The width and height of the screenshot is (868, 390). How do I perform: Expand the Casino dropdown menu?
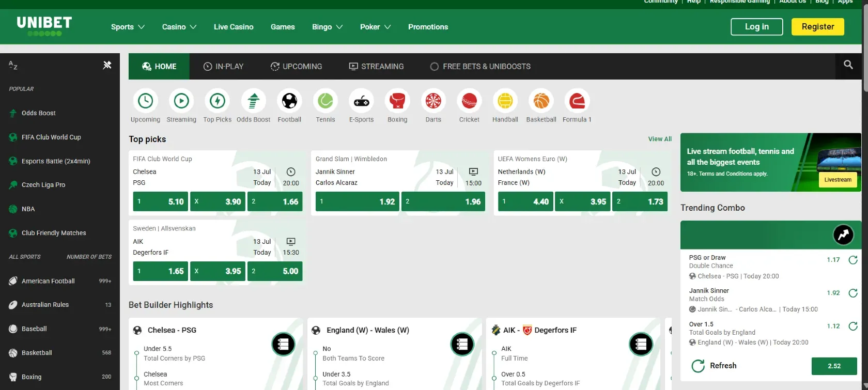click(179, 27)
